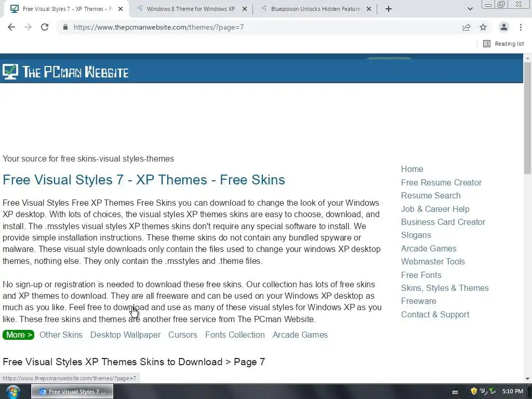Screen dimensions: 532x399
Task: Click the green More > button
Action: coord(18,335)
